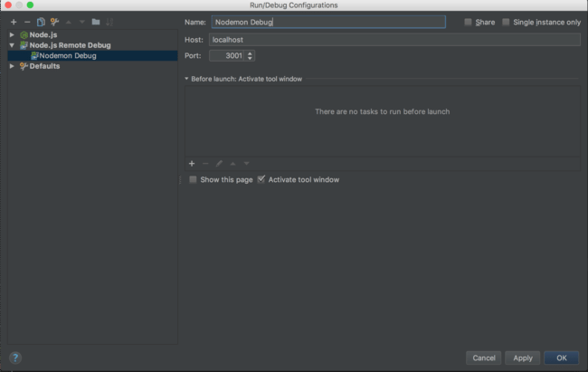588x372 pixels.
Task: Add a new run configuration
Action: pos(14,22)
